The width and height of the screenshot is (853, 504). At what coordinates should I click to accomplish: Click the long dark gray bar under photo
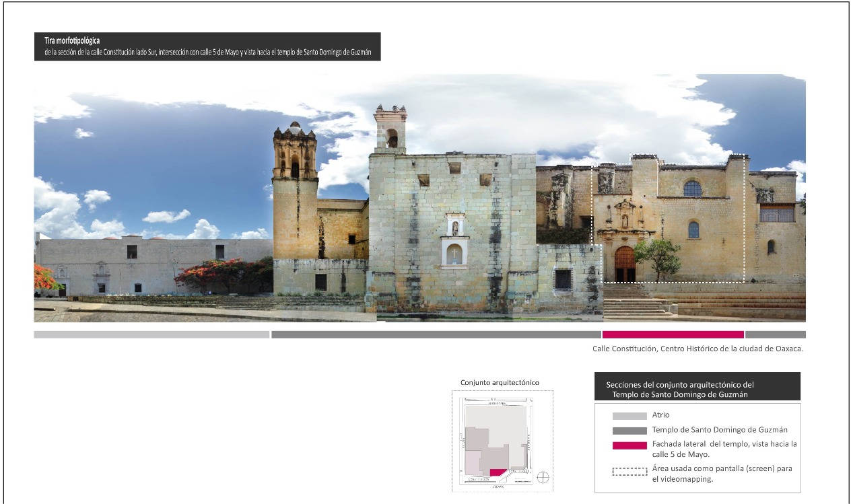(x=436, y=334)
